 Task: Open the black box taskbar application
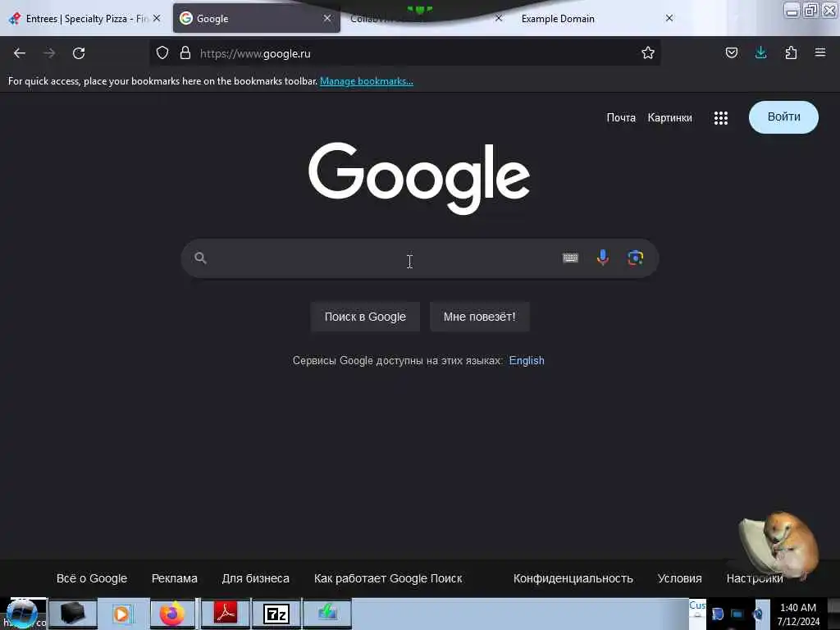pos(73,614)
